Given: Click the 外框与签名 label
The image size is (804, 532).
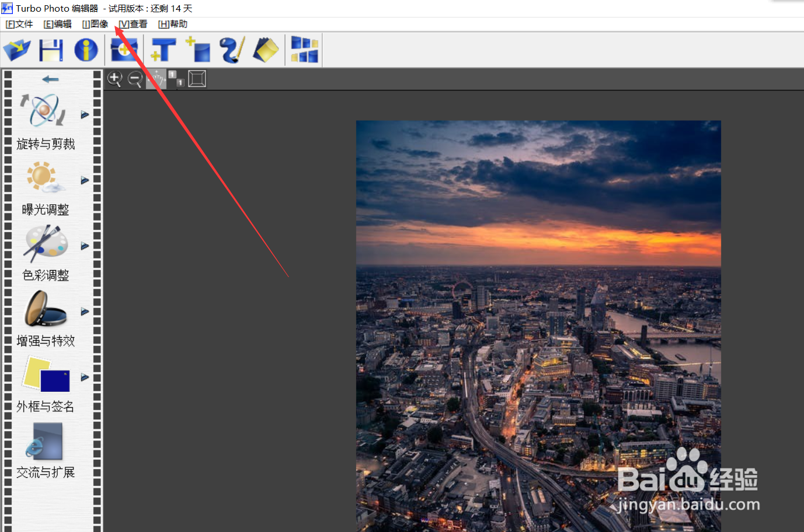Looking at the screenshot, I should click(46, 407).
